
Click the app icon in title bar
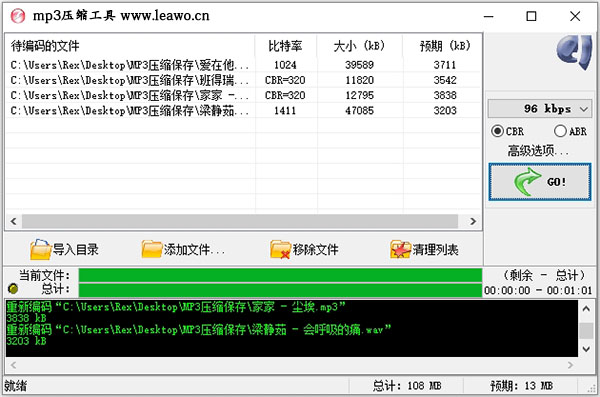pyautogui.click(x=18, y=16)
